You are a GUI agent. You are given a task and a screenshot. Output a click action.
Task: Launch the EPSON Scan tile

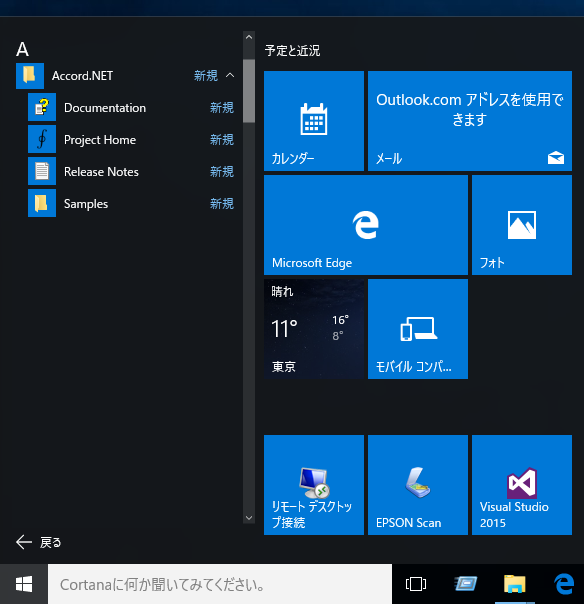coord(418,485)
